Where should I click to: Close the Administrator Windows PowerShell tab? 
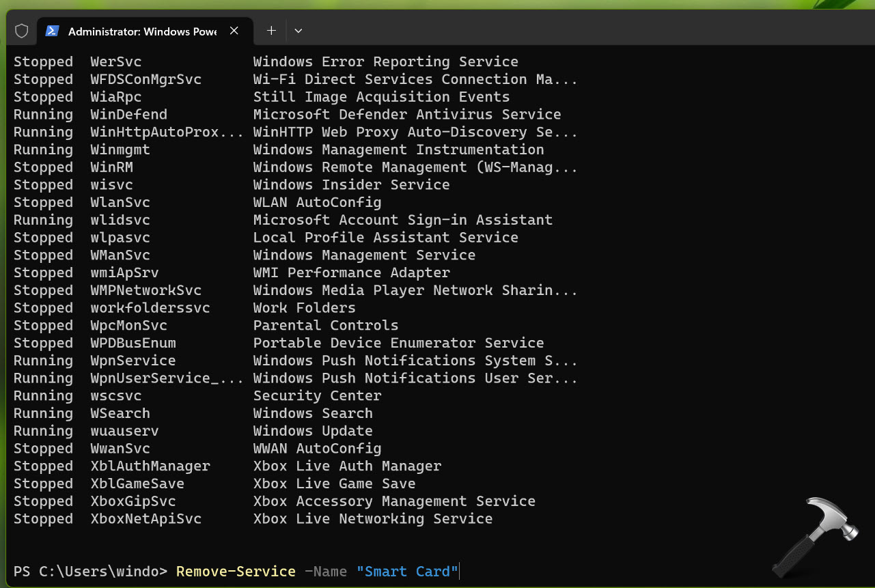[234, 31]
